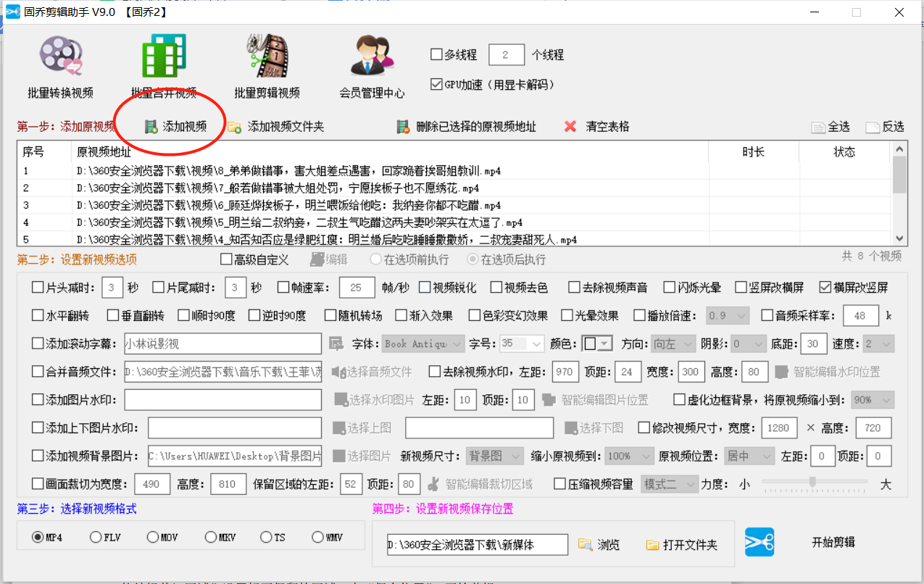Open 批量转换视频 icon
The height and width of the screenshot is (584, 924).
click(61, 56)
